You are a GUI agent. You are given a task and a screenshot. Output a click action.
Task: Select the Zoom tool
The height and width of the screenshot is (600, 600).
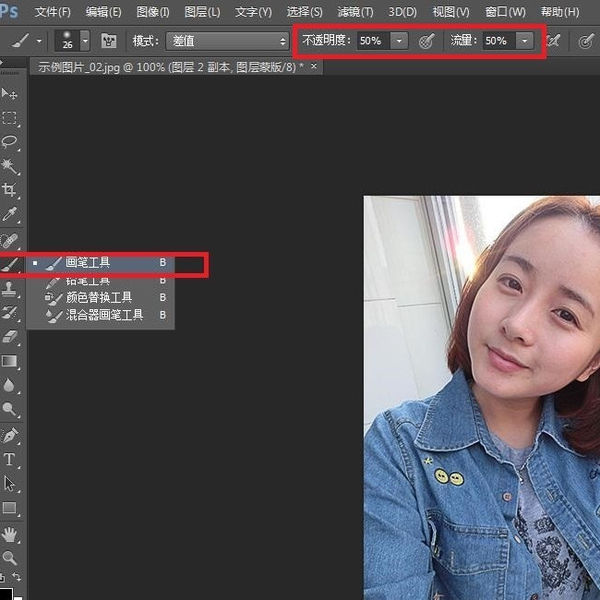click(10, 558)
